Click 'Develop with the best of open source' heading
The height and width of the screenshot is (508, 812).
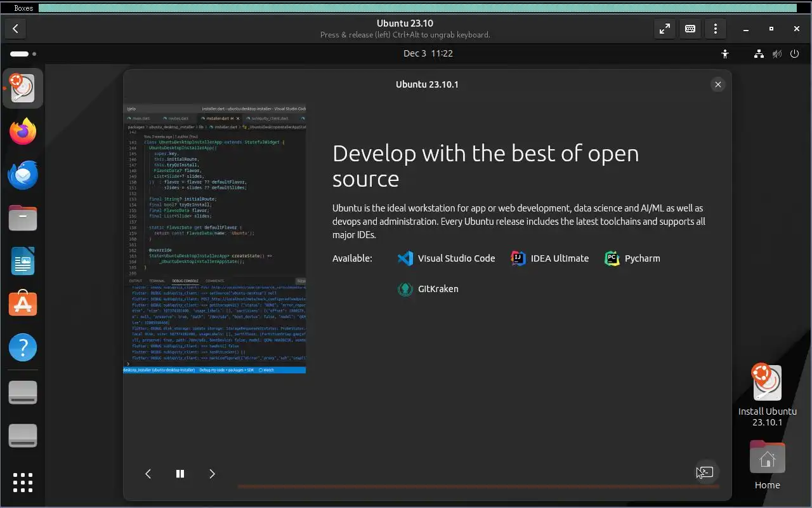[485, 166]
